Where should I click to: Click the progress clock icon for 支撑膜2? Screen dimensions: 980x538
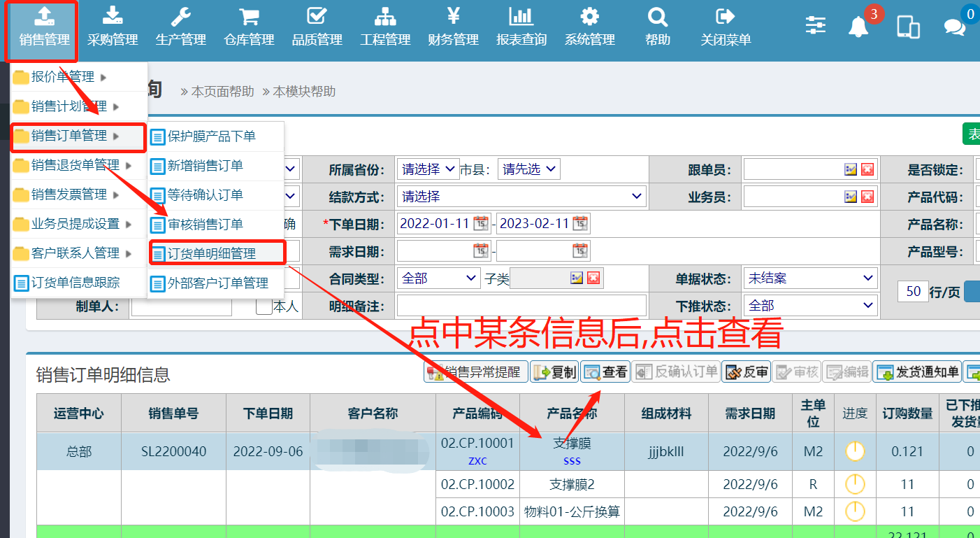[855, 484]
